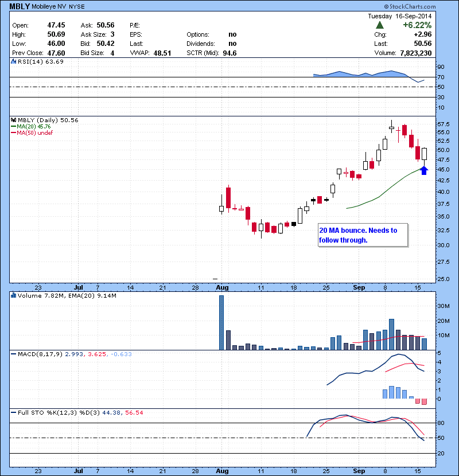This screenshot has width=459, height=476.
Task: Click the NYSE exchange label
Action: (77, 7)
